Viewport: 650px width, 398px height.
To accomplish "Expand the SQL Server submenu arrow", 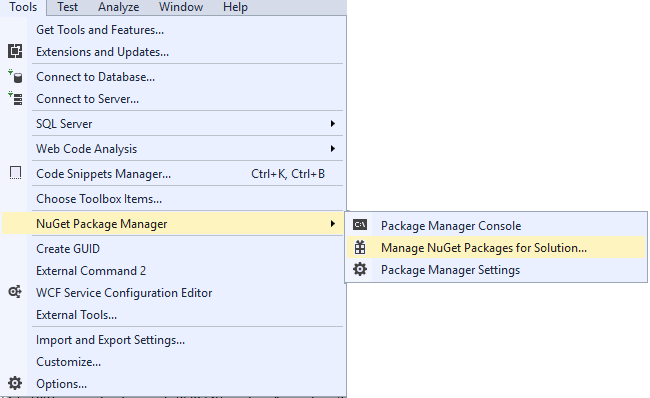I will 332,124.
